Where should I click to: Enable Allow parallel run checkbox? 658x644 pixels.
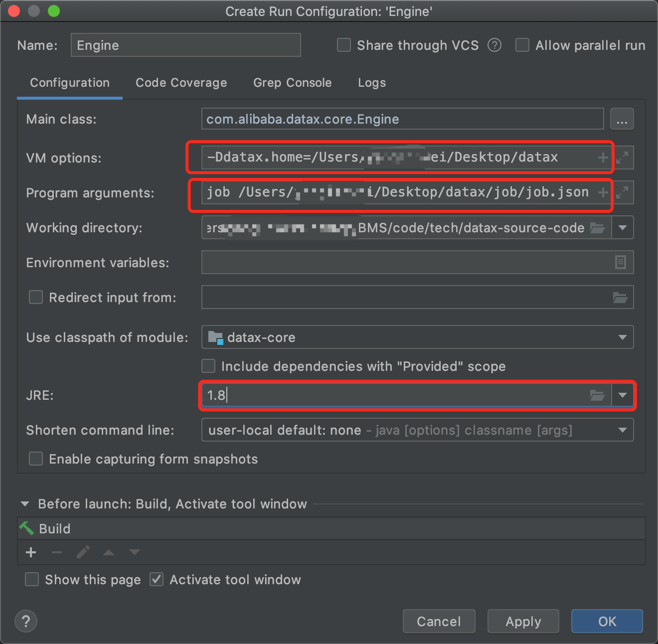click(x=522, y=45)
